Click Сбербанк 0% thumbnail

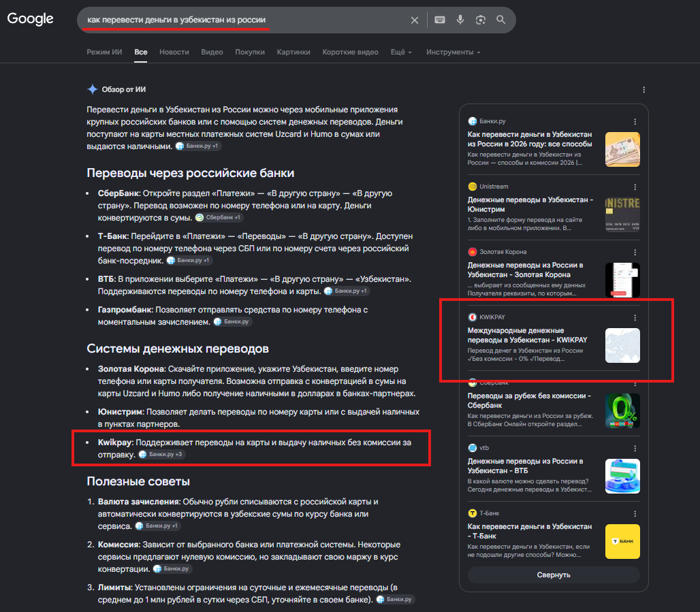click(622, 410)
